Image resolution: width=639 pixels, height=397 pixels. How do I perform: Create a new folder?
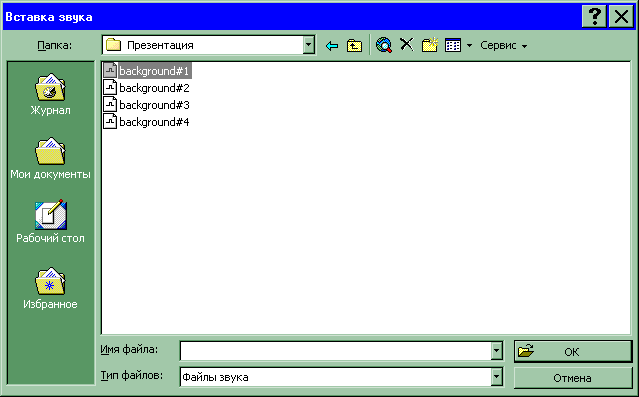coord(430,44)
